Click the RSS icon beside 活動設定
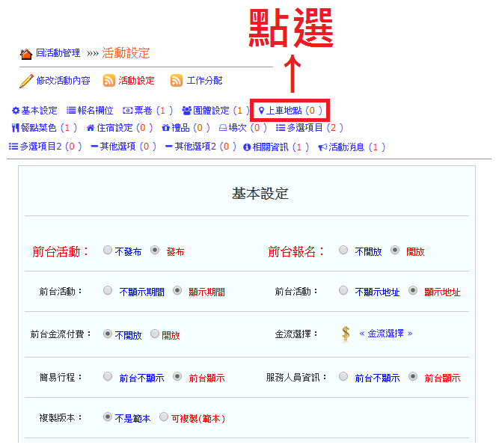This screenshot has height=448, width=496. pyautogui.click(x=109, y=81)
